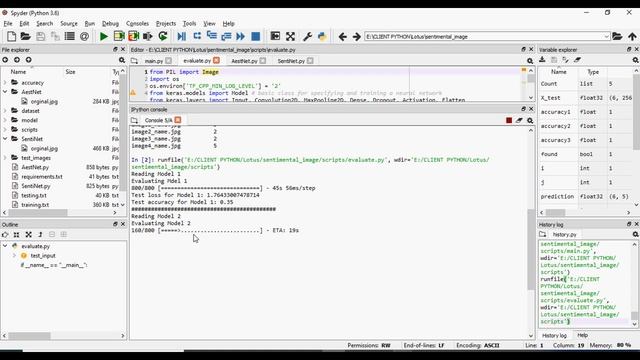
Task: Click the file switcher list icon
Action: (x=70, y=36)
